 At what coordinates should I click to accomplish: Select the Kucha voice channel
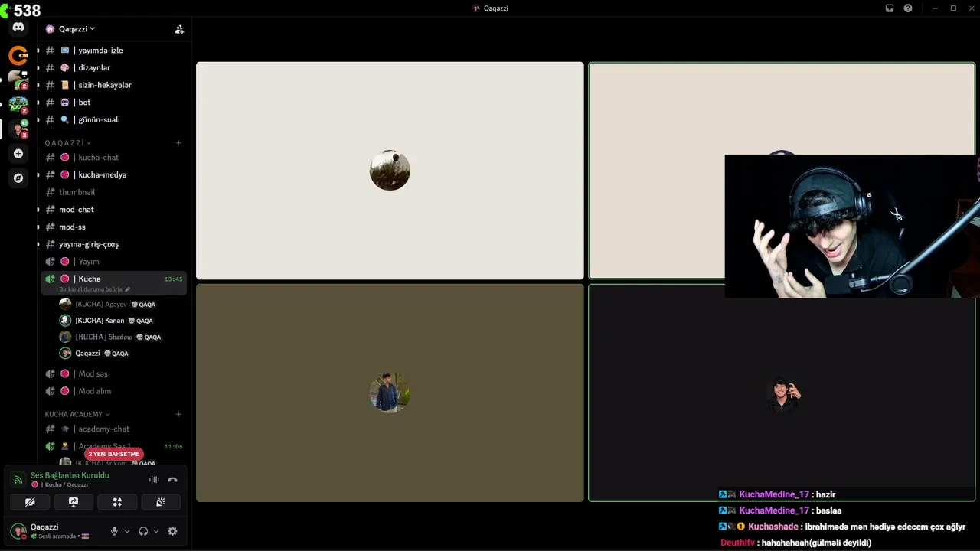[x=113, y=282]
